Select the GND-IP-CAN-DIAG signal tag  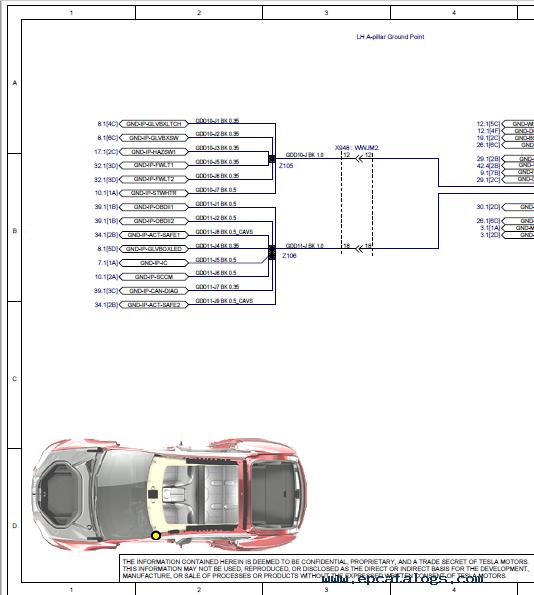(154, 291)
